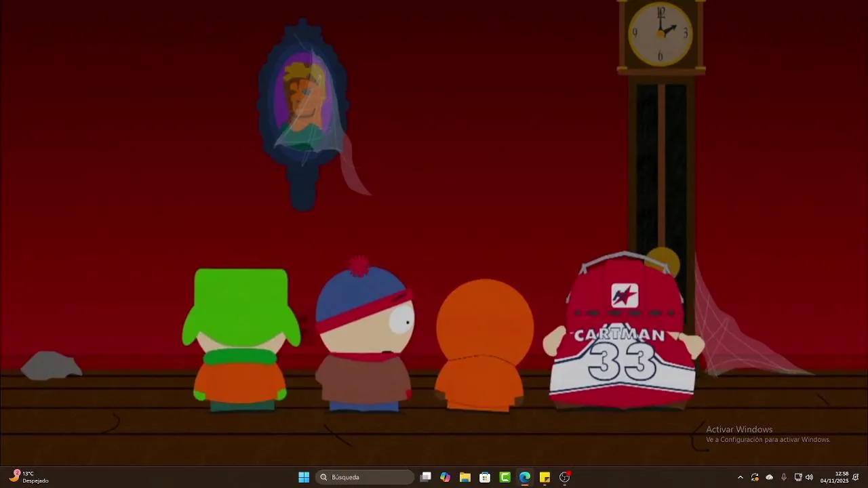Open the Sticky Notes taskbar icon
868x488 pixels.
click(x=545, y=477)
